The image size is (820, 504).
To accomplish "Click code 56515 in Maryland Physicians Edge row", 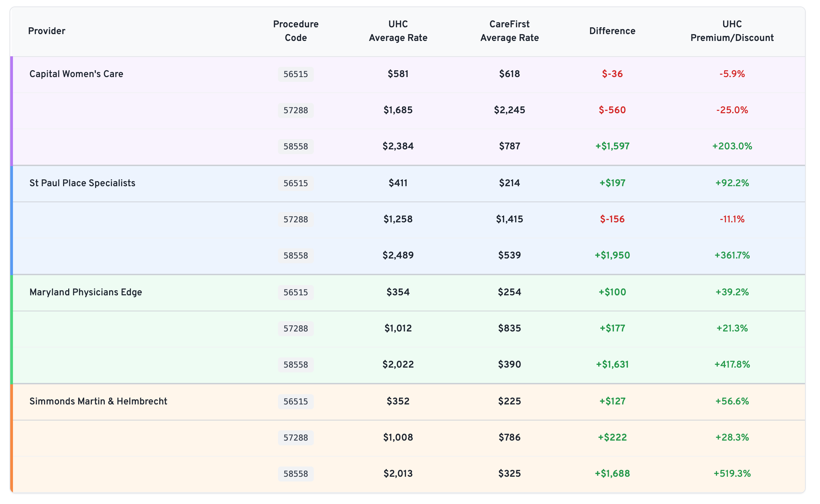I will click(x=296, y=293).
